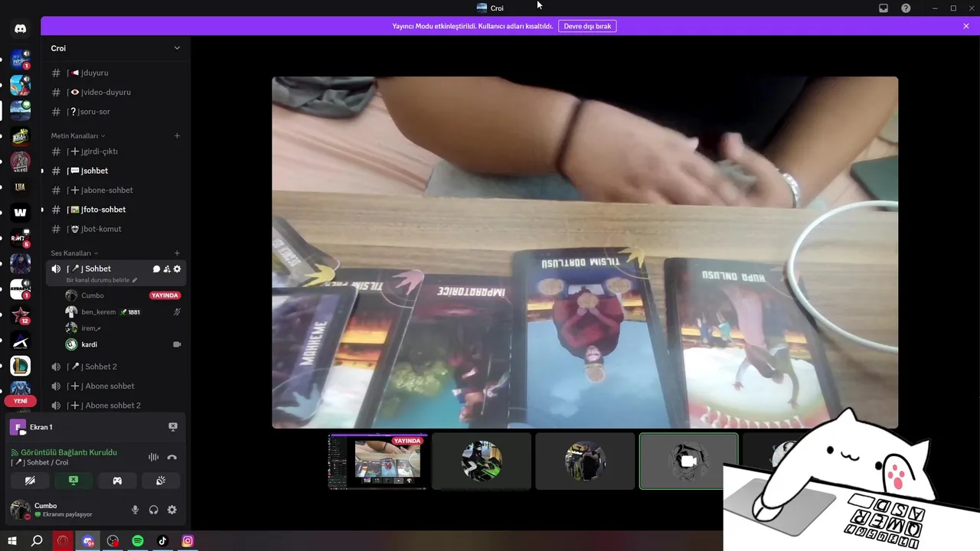This screenshot has height=551, width=980.
Task: Open chat for Sohbet voice channel
Action: pos(156,269)
